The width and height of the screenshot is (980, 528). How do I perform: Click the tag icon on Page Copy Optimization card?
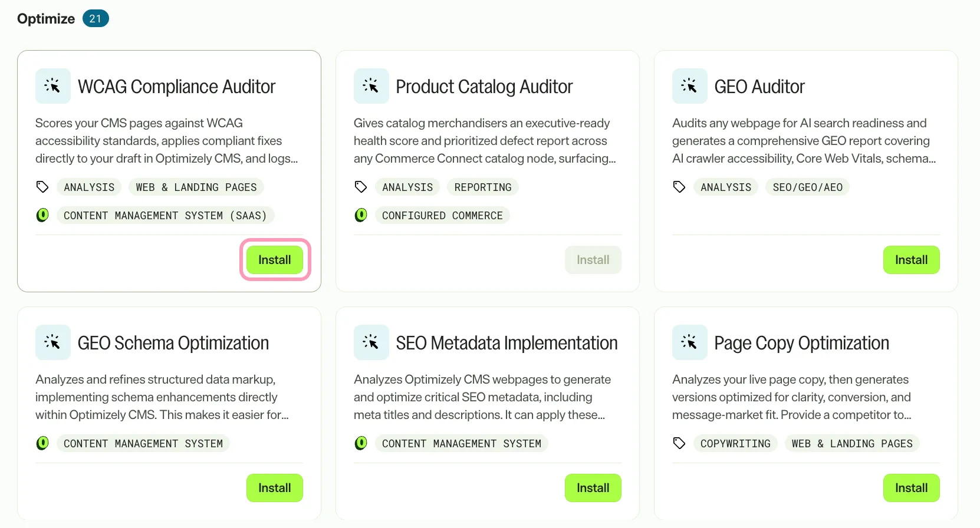(679, 443)
